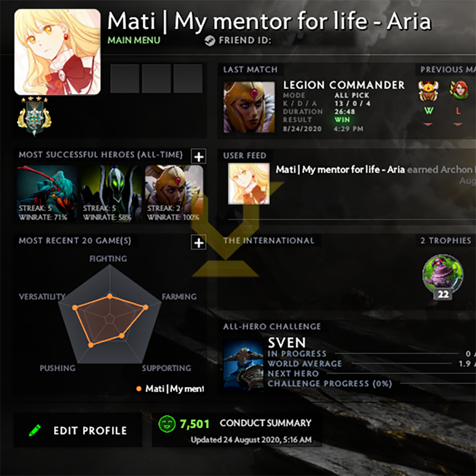The image size is (476, 476).
Task: Click the Rubick hero card with 58% winrate
Action: [111, 193]
